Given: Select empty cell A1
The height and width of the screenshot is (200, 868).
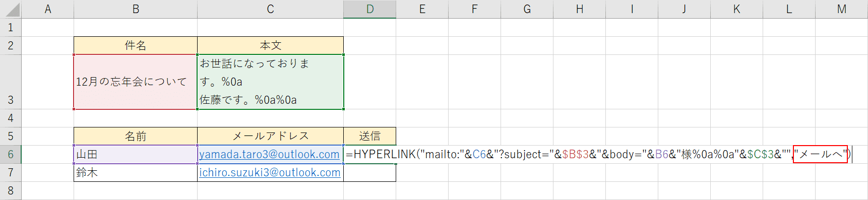Looking at the screenshot, I should coord(48,27).
